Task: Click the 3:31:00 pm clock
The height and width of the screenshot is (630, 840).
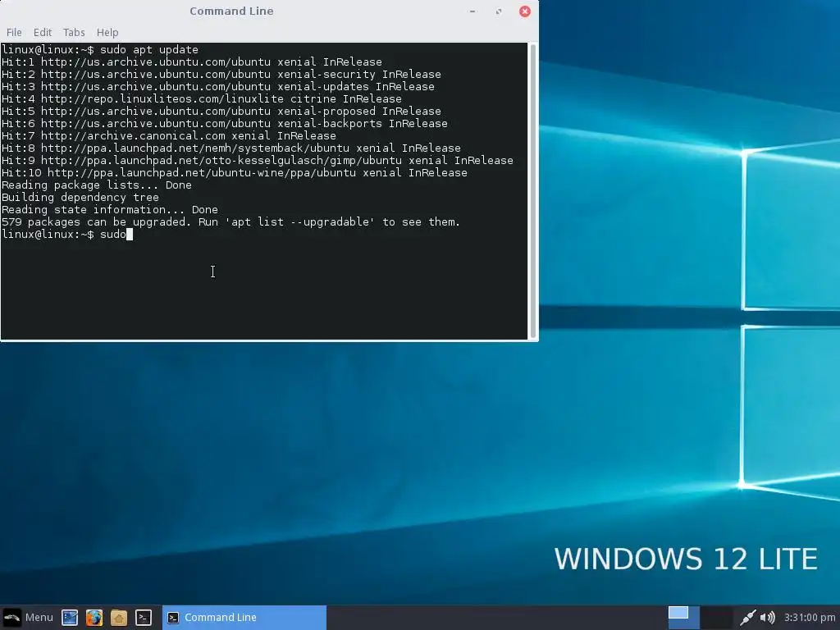Action: click(x=810, y=617)
